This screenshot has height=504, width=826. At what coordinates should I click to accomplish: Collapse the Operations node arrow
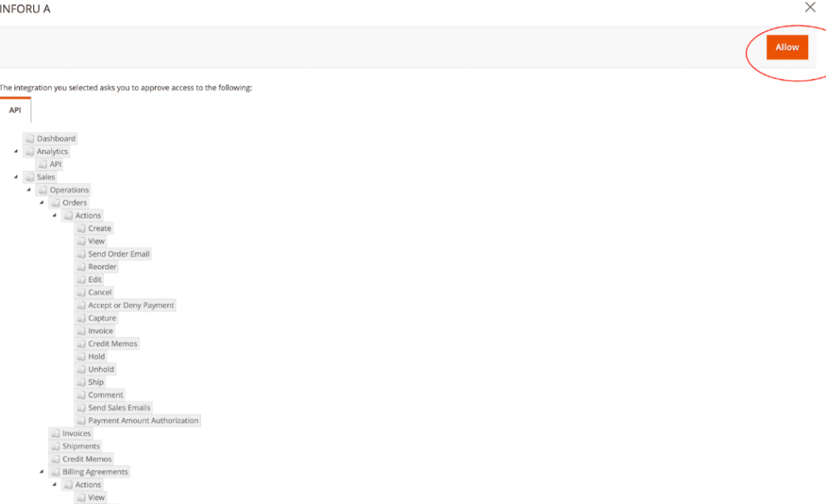29,190
